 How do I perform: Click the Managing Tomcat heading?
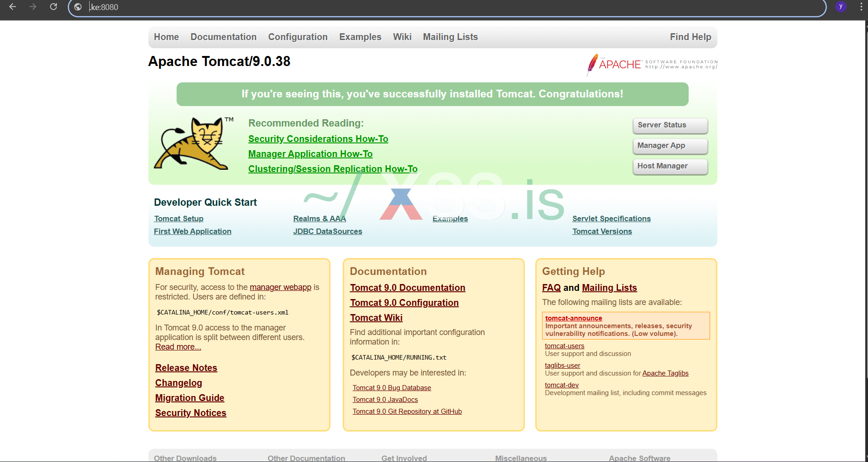click(x=200, y=271)
